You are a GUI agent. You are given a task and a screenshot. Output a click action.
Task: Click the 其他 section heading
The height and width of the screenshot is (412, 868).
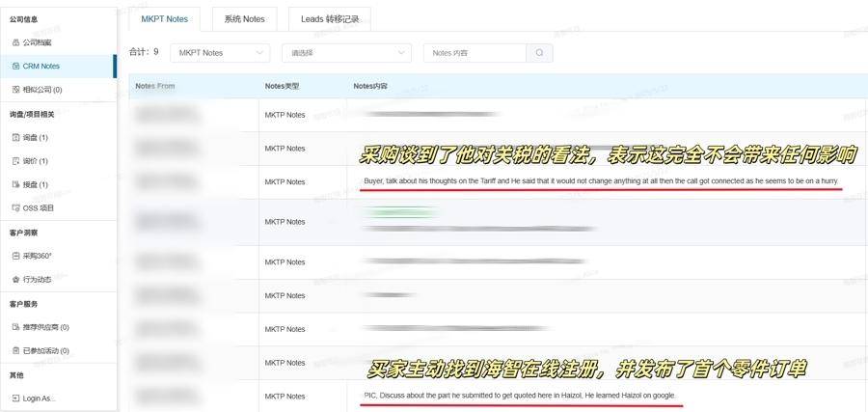16,375
